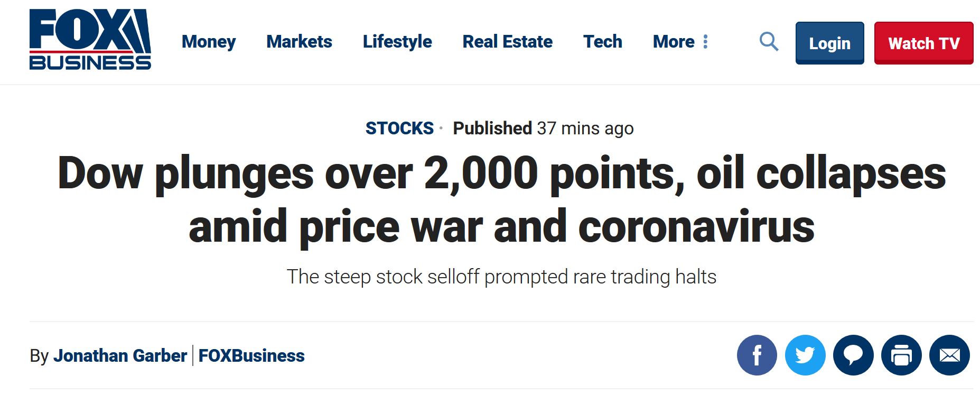The width and height of the screenshot is (980, 403).
Task: Click the Fox Business logo
Action: pyautogui.click(x=90, y=40)
